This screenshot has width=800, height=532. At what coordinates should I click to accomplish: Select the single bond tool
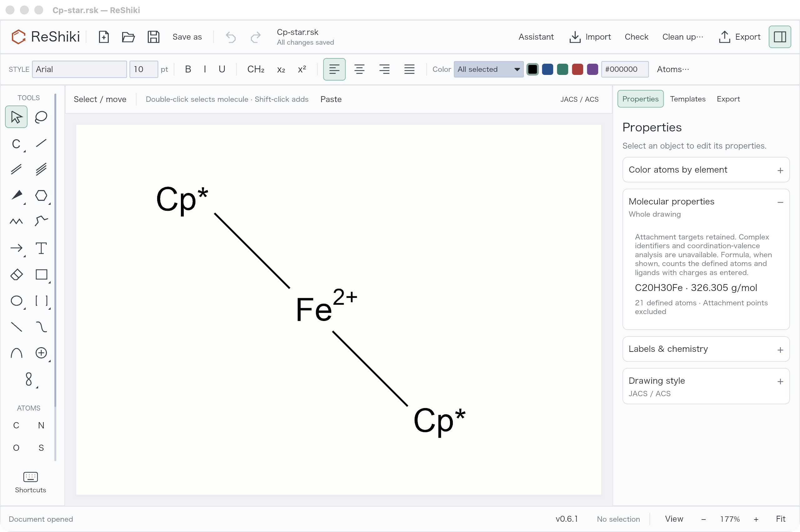(41, 144)
